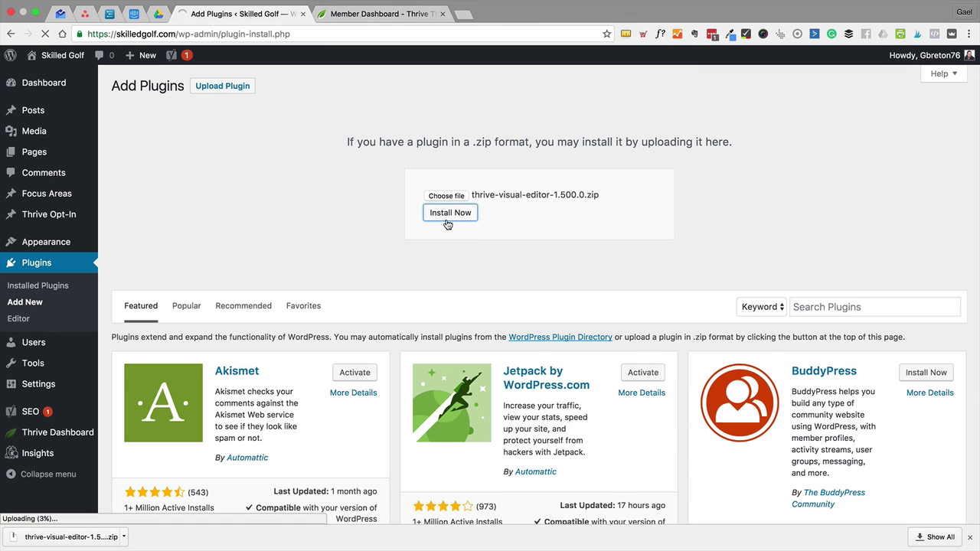The width and height of the screenshot is (980, 551).
Task: Open the Howdy, Gbreton76 account menu
Action: 932,55
